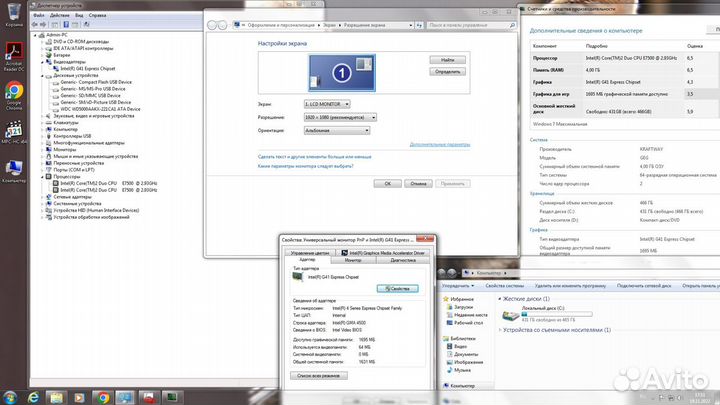Open the Ориентация dropdown
Viewport: 720px width, 405px height.
336,130
